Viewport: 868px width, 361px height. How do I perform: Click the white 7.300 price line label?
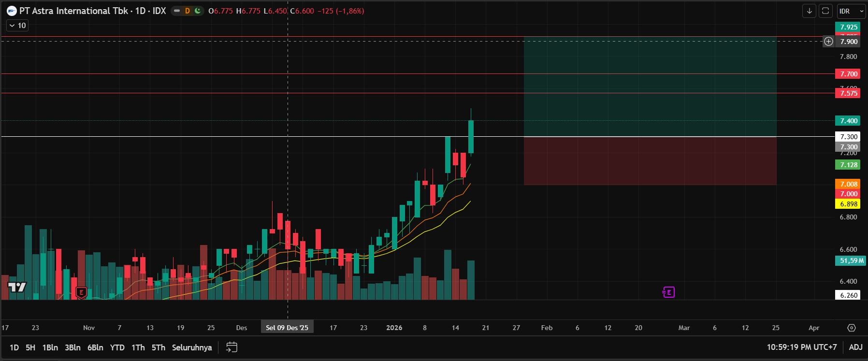[x=848, y=137]
